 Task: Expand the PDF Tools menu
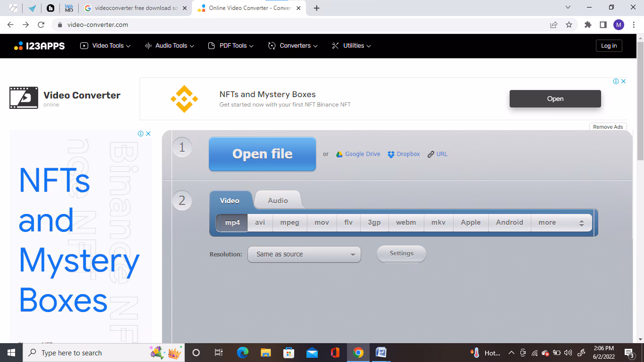point(231,46)
